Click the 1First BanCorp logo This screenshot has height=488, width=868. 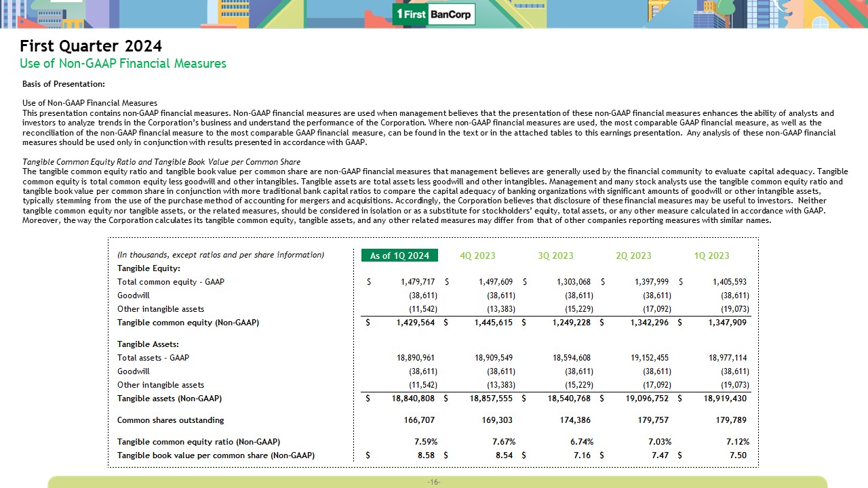pyautogui.click(x=434, y=14)
